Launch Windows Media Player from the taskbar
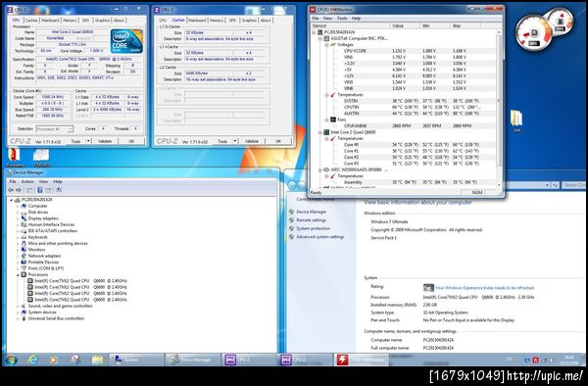 pos(54,360)
